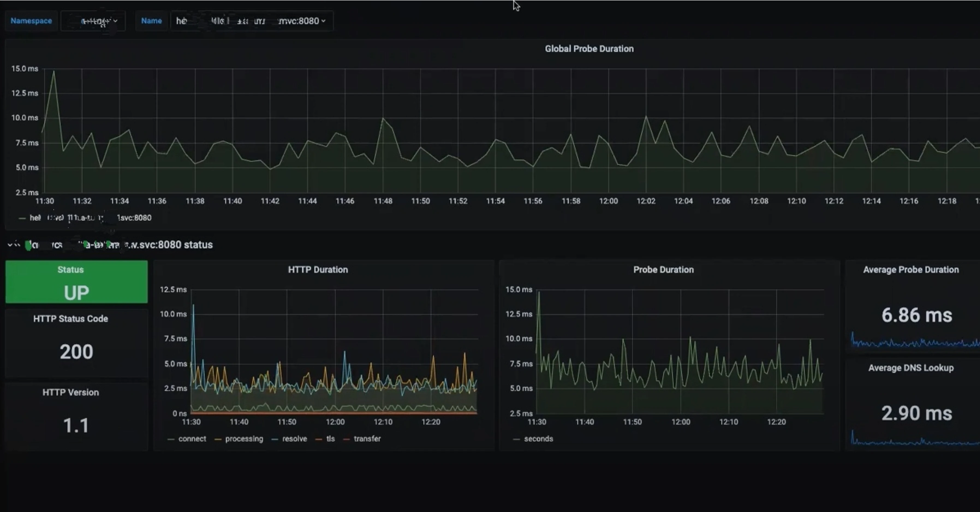Click the 12:18 time label on Global Probe chart
Screen dimensions: 980x512
pyautogui.click(x=947, y=201)
